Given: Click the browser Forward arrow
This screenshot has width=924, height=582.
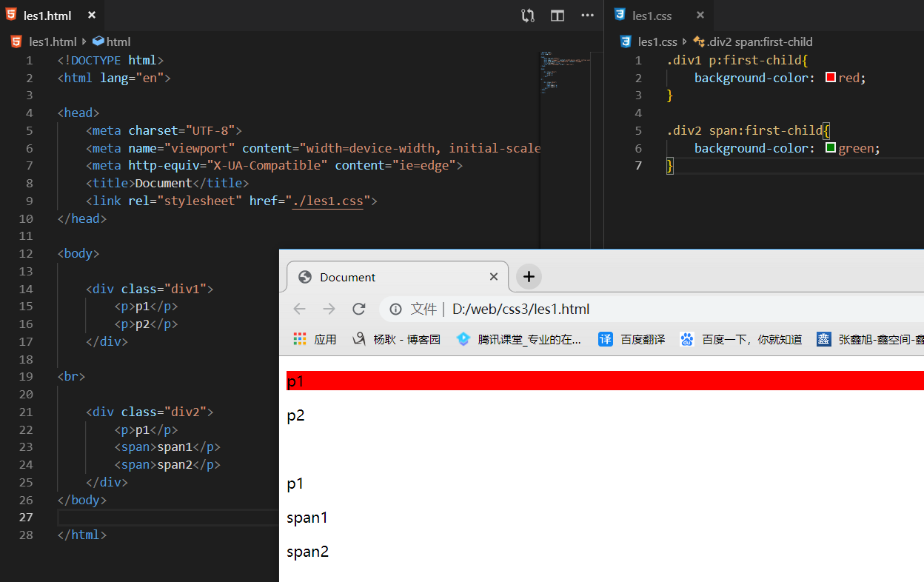Looking at the screenshot, I should point(329,309).
